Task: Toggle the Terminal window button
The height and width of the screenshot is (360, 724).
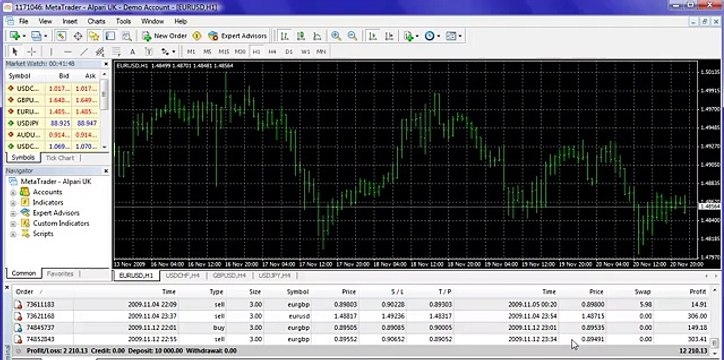Action: click(110, 36)
